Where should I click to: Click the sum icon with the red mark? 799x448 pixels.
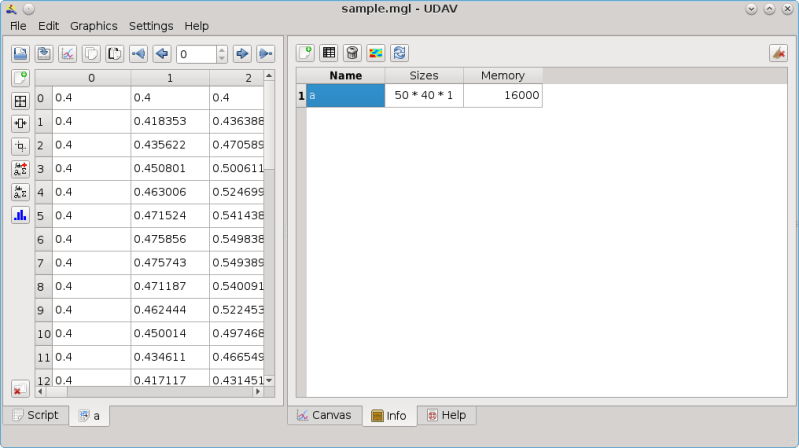pyautogui.click(x=20, y=169)
